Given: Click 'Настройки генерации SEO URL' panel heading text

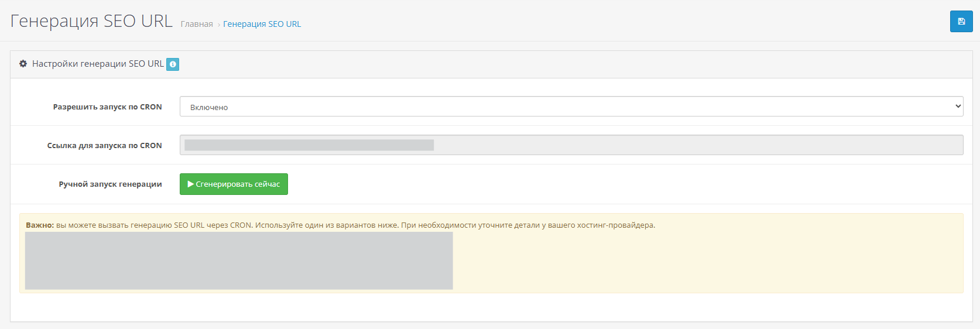Looking at the screenshot, I should pos(98,64).
